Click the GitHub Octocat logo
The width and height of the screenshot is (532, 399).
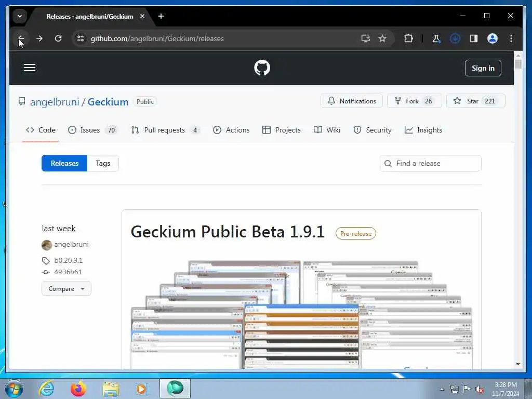click(262, 68)
